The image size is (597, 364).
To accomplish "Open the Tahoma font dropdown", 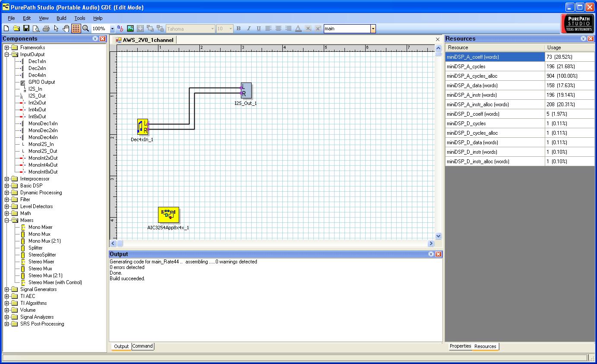I will (x=212, y=28).
